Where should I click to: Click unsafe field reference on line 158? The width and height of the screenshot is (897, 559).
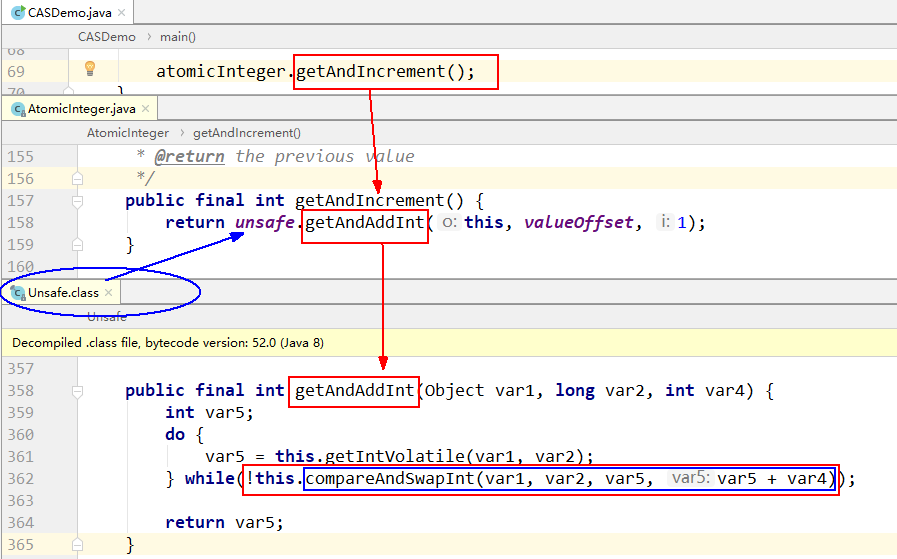(x=264, y=223)
